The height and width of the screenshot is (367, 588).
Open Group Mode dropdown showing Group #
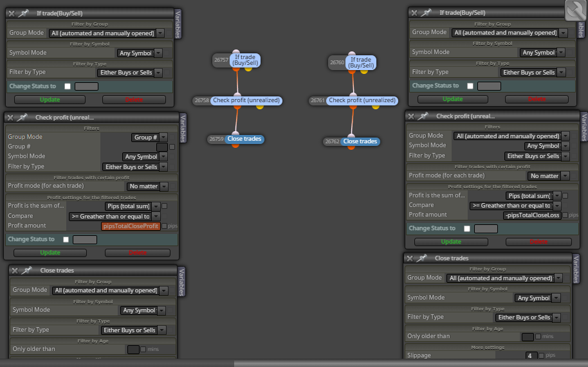[x=150, y=138]
